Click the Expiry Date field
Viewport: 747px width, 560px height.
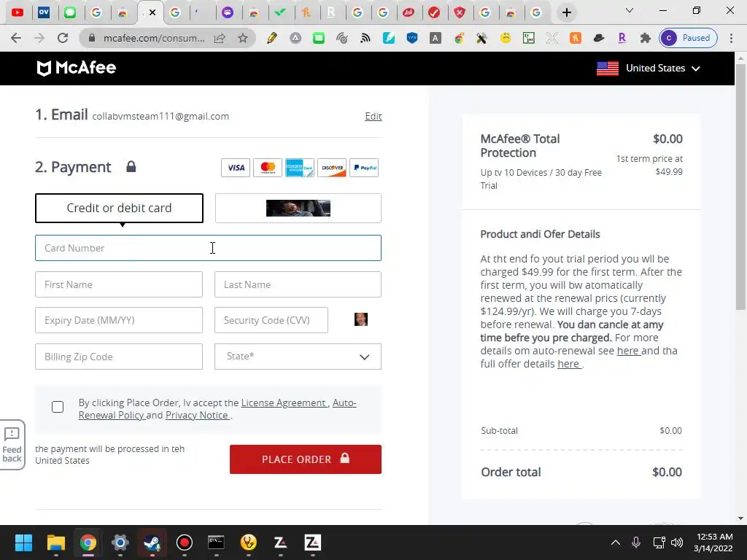click(119, 320)
